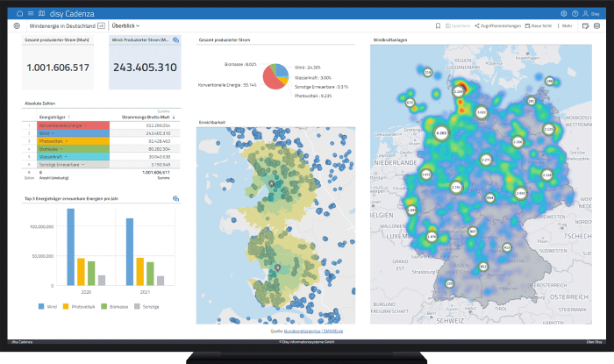Image resolution: width=614 pixels, height=364 pixels.
Task: Sort by Energieträger column
Action: point(54,117)
